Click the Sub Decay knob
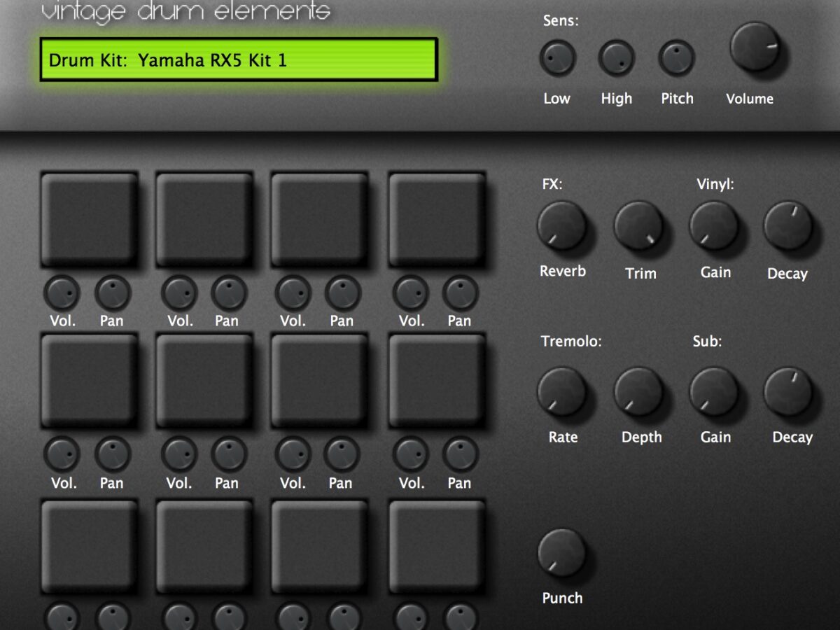This screenshot has width=840, height=630. (x=788, y=391)
